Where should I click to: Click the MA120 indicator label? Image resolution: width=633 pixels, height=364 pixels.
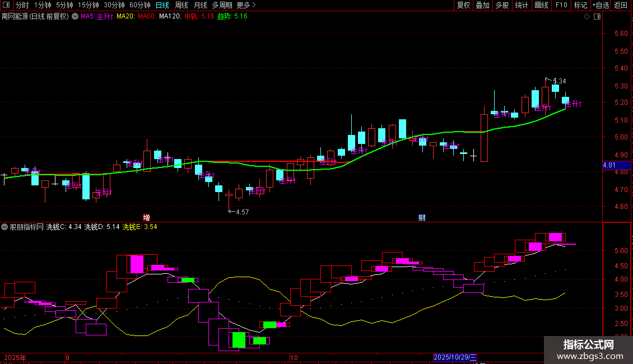[170, 16]
